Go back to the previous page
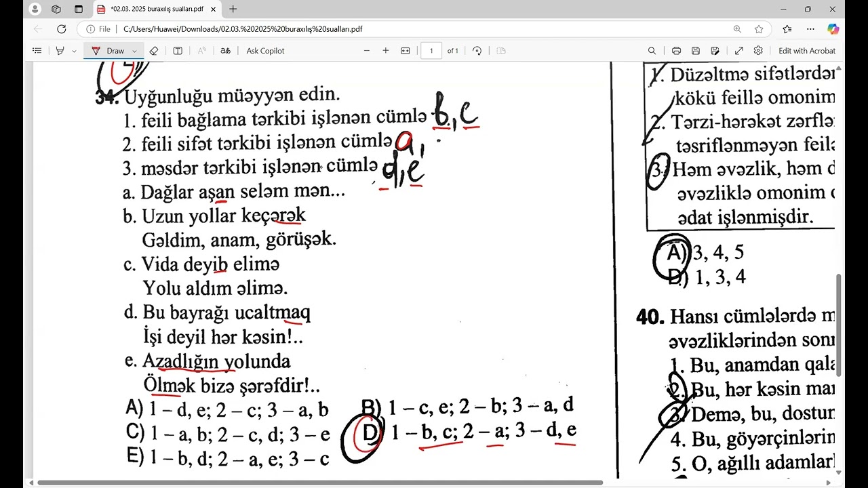The width and height of the screenshot is (868, 488). pyautogui.click(x=38, y=29)
